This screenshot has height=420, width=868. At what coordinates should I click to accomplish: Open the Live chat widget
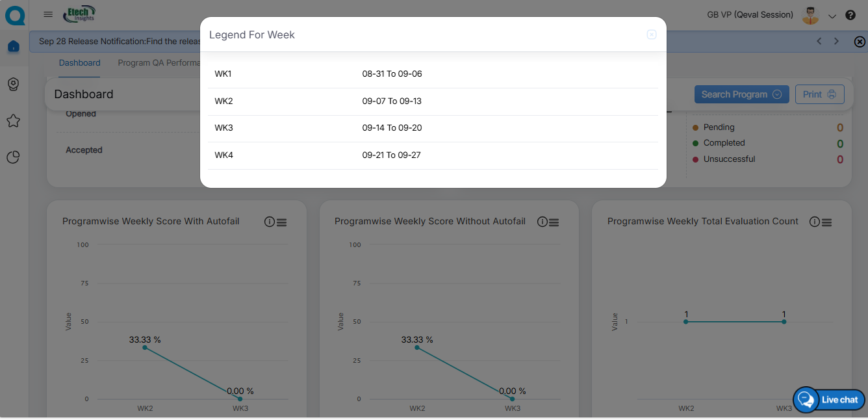click(x=830, y=399)
